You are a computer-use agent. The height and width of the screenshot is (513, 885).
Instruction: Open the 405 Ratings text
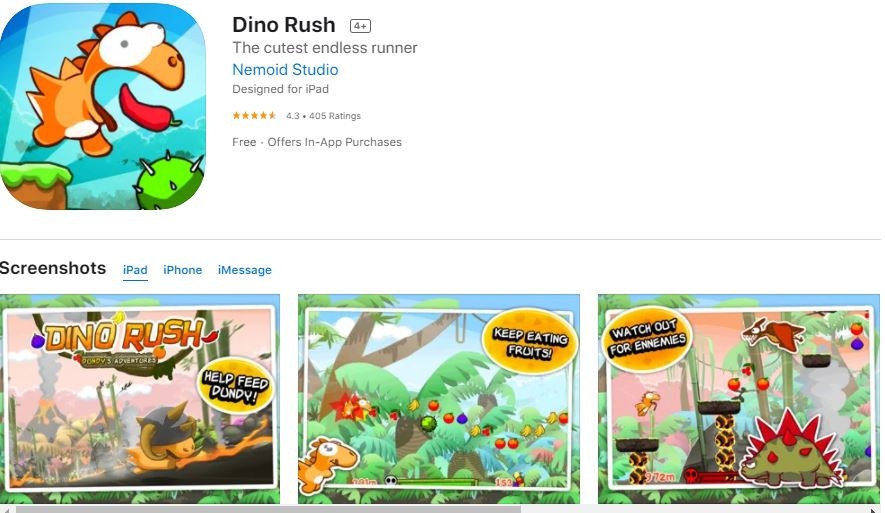(335, 116)
